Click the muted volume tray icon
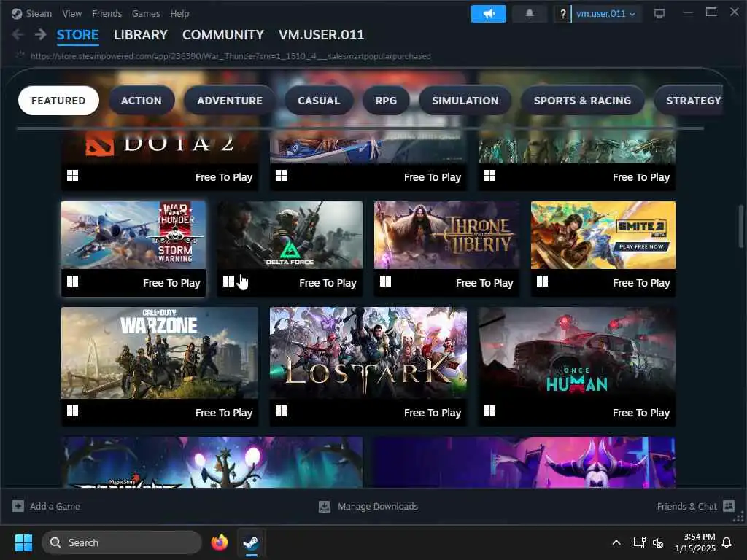Viewport: 747px width, 560px height. [x=658, y=542]
